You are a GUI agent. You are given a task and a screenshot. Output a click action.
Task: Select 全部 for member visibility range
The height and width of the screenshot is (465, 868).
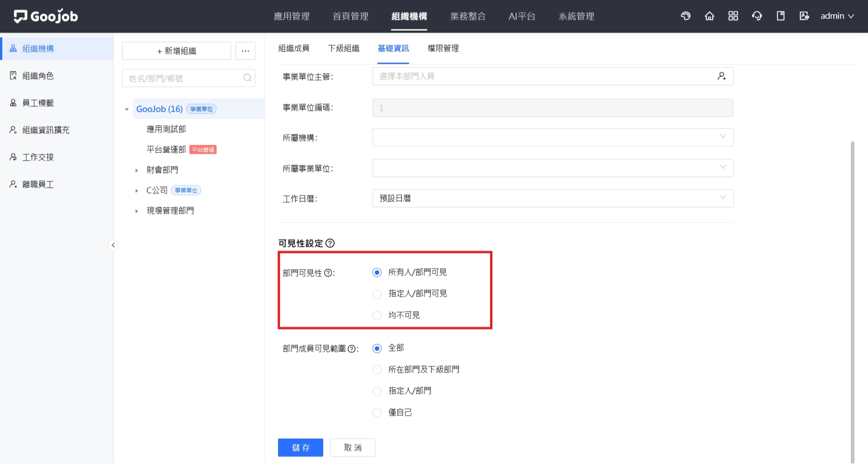(377, 348)
